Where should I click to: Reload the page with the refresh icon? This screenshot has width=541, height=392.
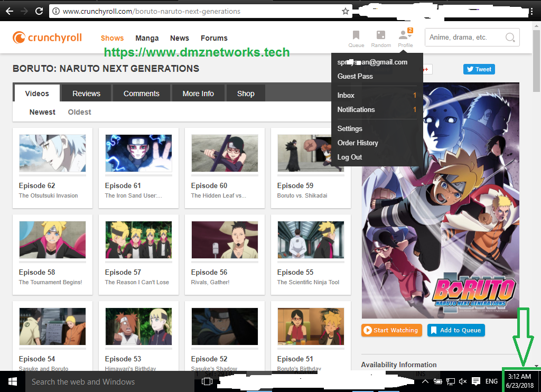pyautogui.click(x=39, y=11)
